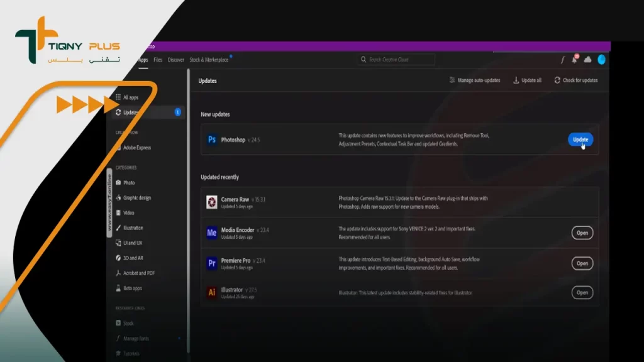644x362 pixels.
Task: Open the Acrobat and PDF category
Action: (138, 273)
